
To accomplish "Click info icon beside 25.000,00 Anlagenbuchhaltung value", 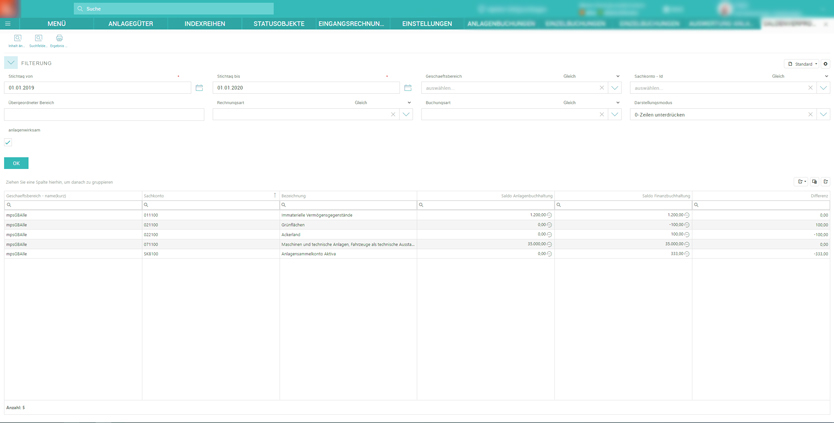I will pyautogui.click(x=549, y=244).
